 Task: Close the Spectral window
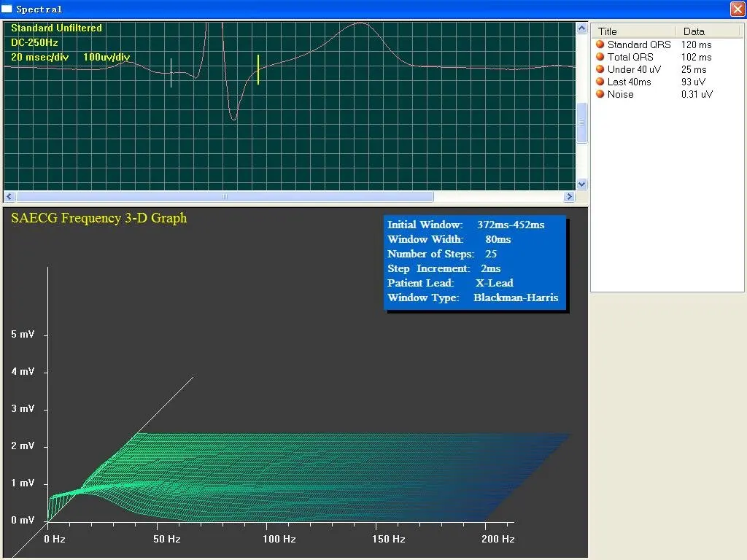[737, 9]
